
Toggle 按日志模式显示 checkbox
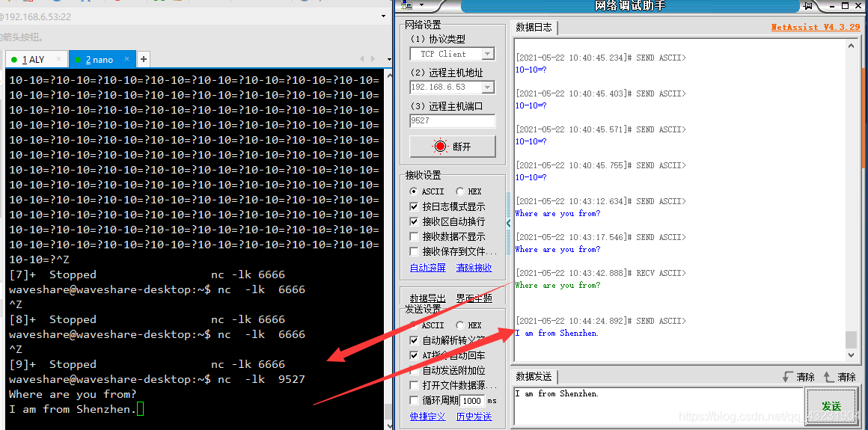(x=414, y=206)
